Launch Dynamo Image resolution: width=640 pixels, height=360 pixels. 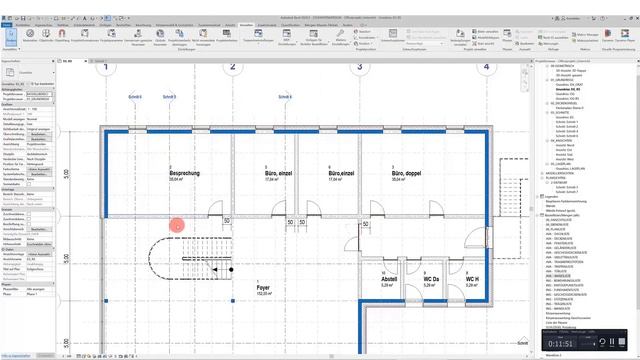pos(608,36)
